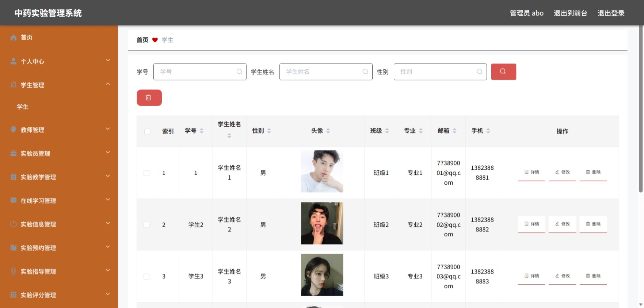Open 详情 for 学生姓名1 row
Image resolution: width=644 pixels, height=308 pixels.
pyautogui.click(x=531, y=172)
